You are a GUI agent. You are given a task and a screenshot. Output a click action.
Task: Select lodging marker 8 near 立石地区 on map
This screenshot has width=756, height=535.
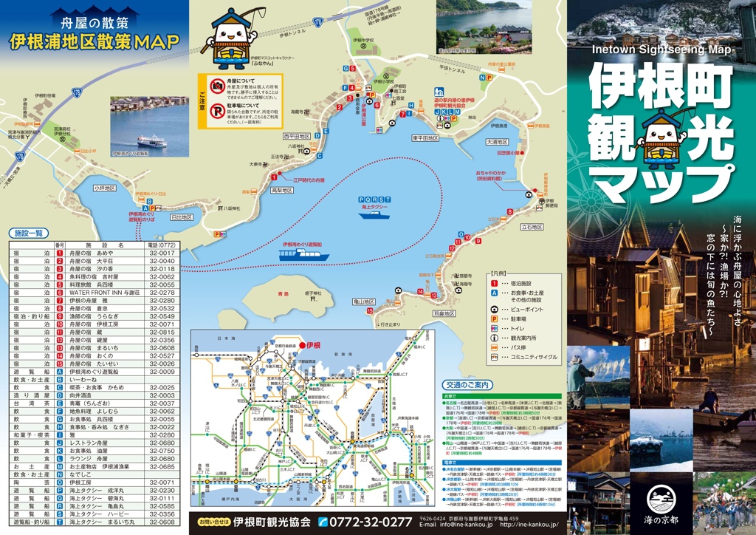509,212
